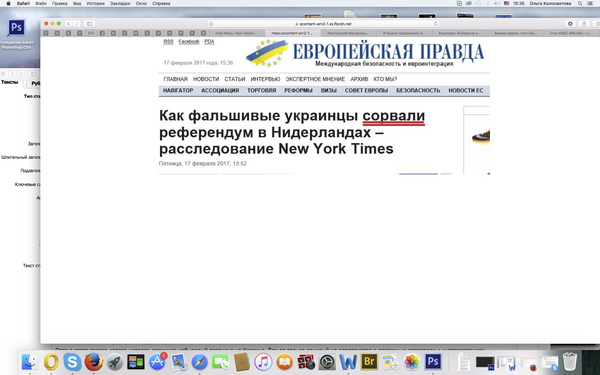Toggle the Safari sidebar button

click(90, 24)
